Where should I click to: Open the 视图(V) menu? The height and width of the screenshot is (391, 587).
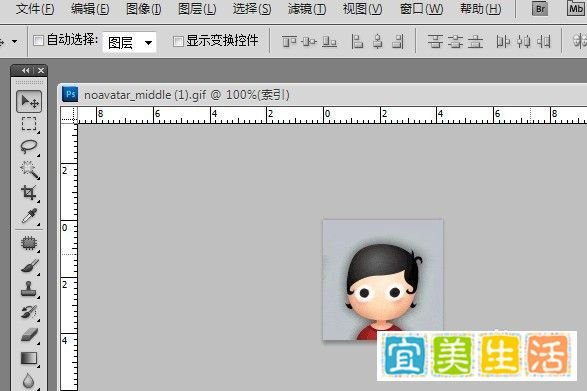click(x=363, y=9)
